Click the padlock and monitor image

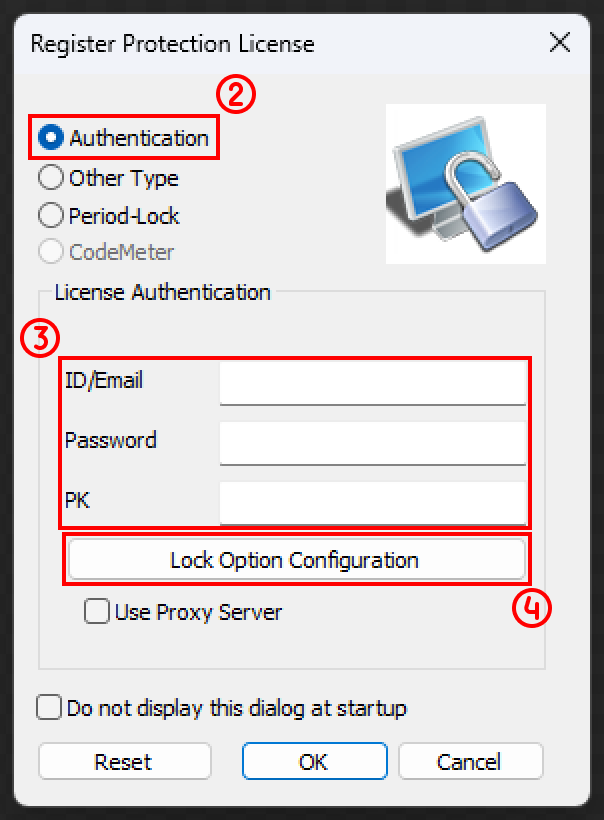click(465, 184)
